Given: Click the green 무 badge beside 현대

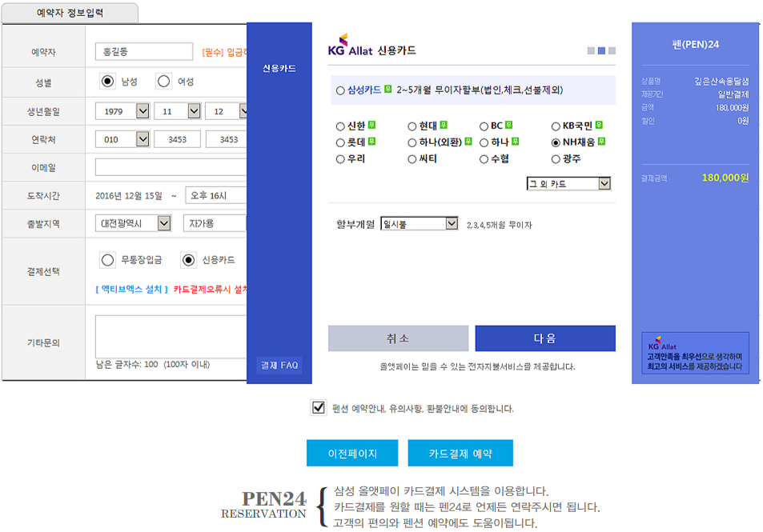Looking at the screenshot, I should (x=444, y=125).
